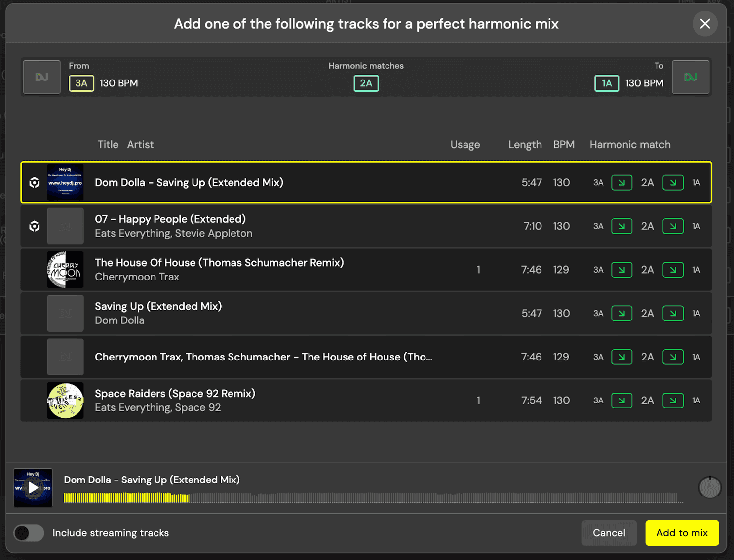Sort by the Usage column header
The height and width of the screenshot is (560, 734).
(464, 145)
